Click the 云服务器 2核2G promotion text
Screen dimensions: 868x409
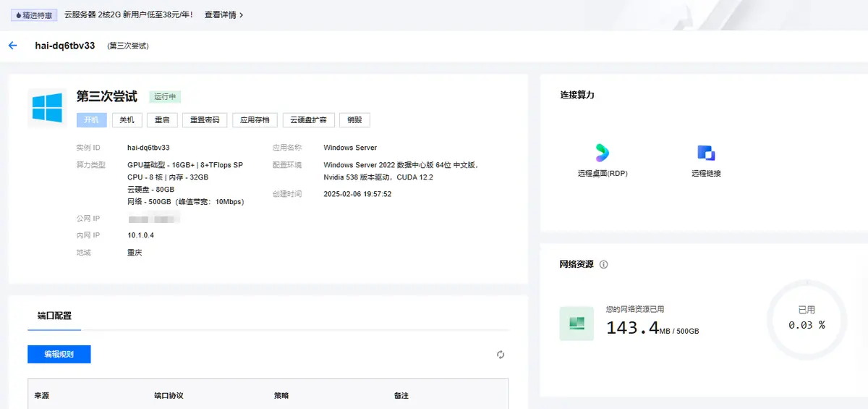[x=128, y=14]
